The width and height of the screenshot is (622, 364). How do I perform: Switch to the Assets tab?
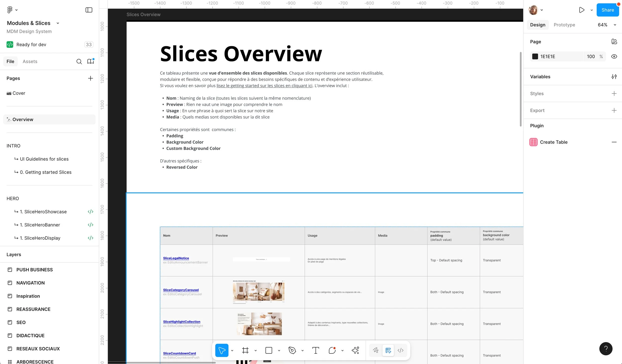pos(30,61)
